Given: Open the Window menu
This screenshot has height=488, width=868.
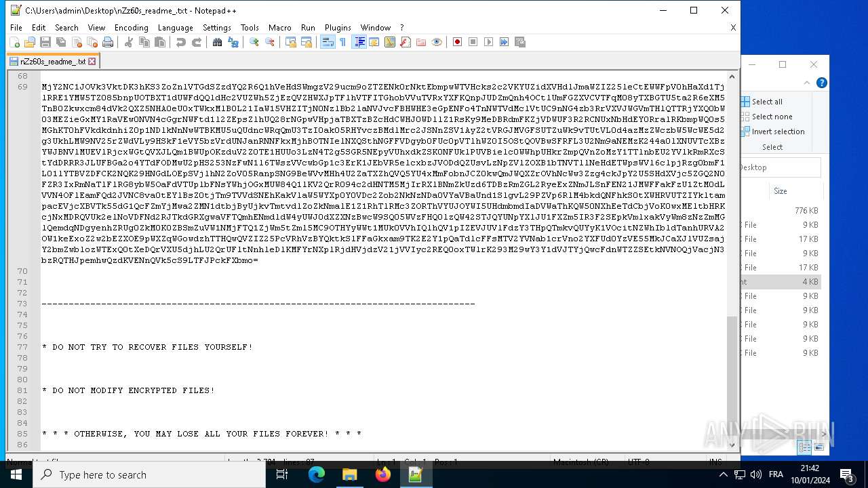Looking at the screenshot, I should (x=376, y=28).
